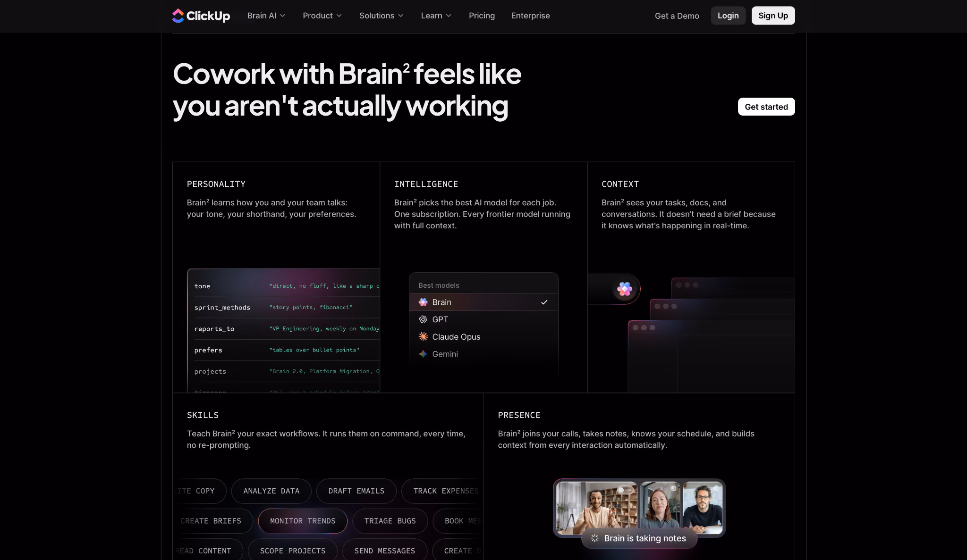This screenshot has width=967, height=560.
Task: Click the ClickUp logo icon
Action: tap(178, 16)
